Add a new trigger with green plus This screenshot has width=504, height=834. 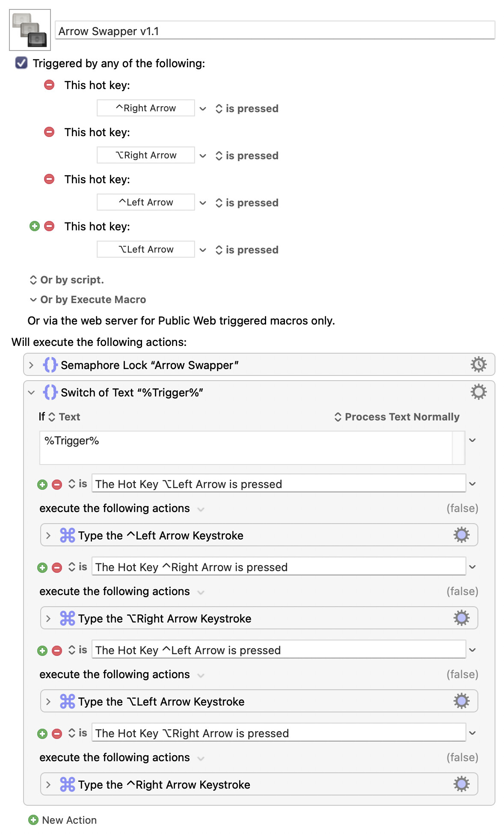coord(35,226)
